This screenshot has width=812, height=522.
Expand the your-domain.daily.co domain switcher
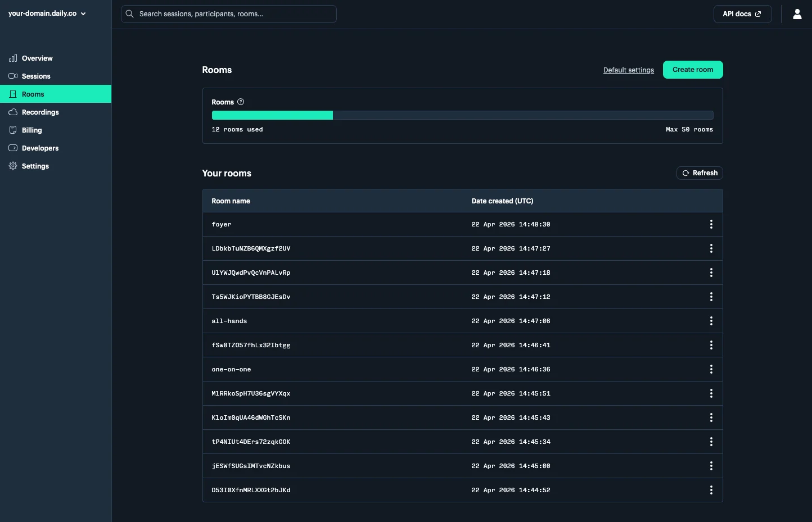[x=47, y=13]
